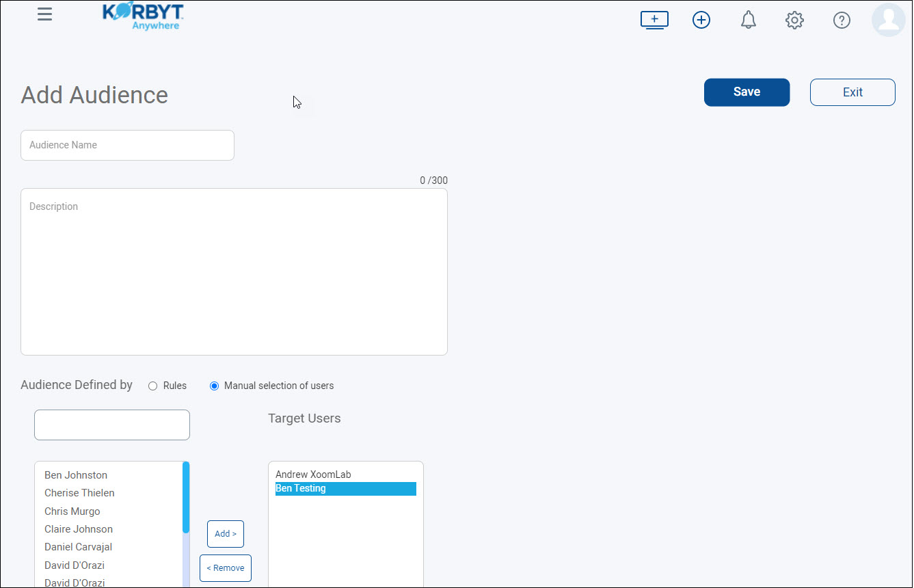914x588 pixels.
Task: Select Cherise Thielen in the user list
Action: coord(79,493)
